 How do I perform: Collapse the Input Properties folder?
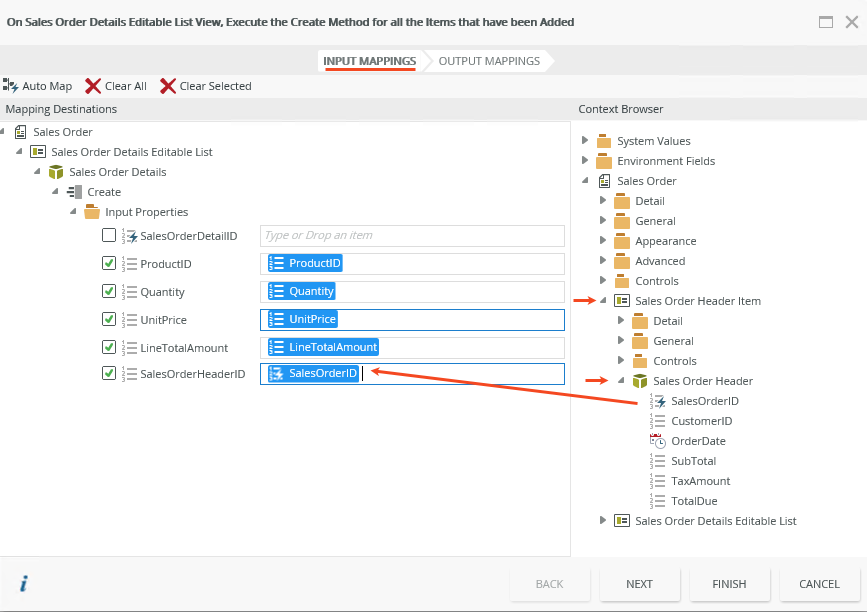tap(73, 212)
